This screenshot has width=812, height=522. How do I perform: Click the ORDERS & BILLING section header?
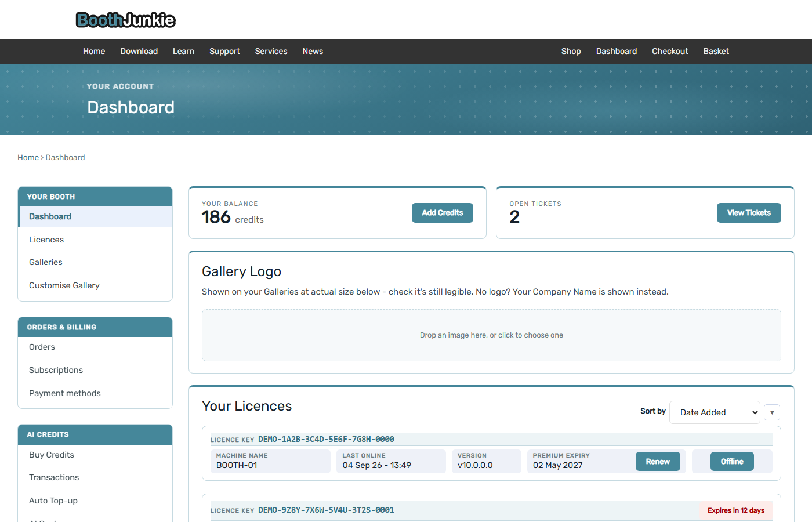pyautogui.click(x=95, y=327)
